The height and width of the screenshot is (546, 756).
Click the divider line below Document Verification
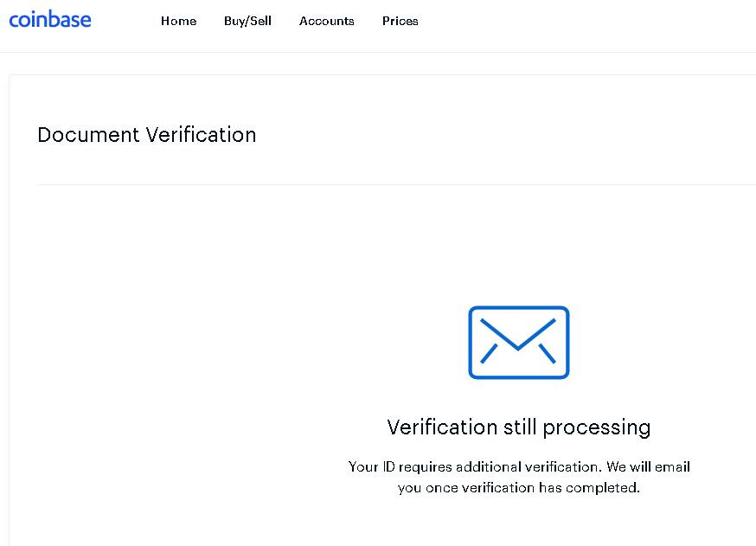click(396, 184)
